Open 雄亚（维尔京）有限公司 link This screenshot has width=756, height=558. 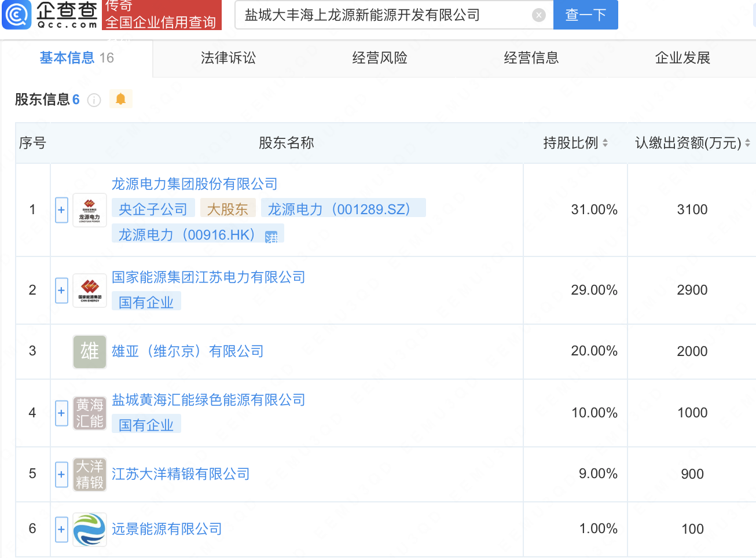tap(188, 351)
